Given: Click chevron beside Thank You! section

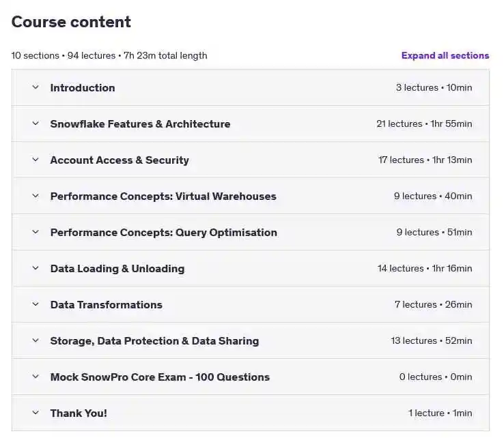Looking at the screenshot, I should pos(36,413).
